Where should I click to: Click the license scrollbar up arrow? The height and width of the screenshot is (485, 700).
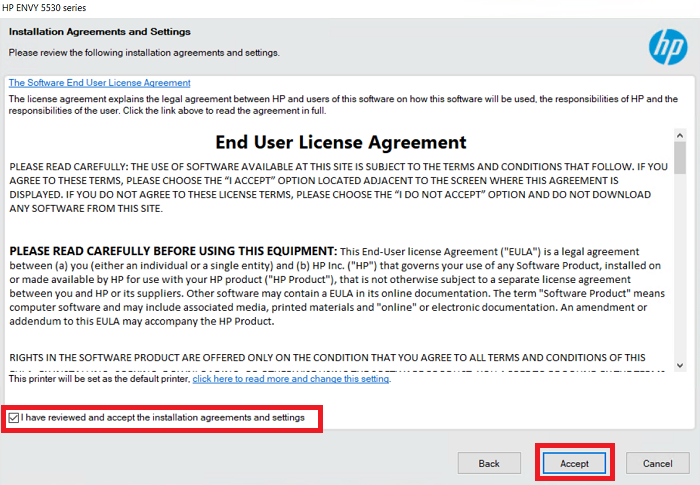pos(680,135)
